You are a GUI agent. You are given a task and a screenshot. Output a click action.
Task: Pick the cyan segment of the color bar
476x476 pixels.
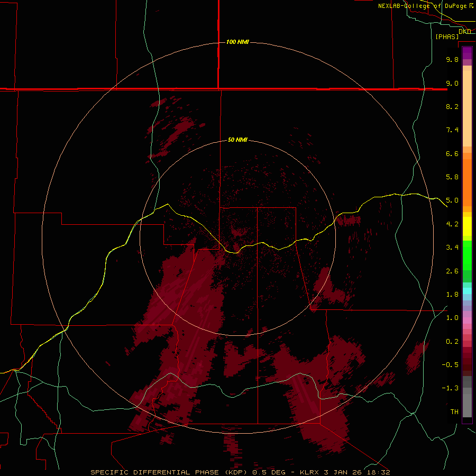(467, 291)
